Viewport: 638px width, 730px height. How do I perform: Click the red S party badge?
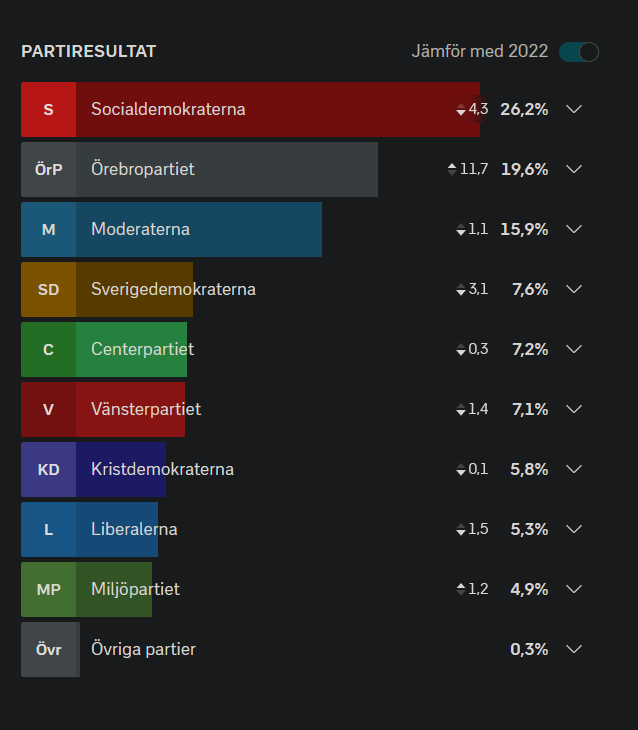(48, 109)
